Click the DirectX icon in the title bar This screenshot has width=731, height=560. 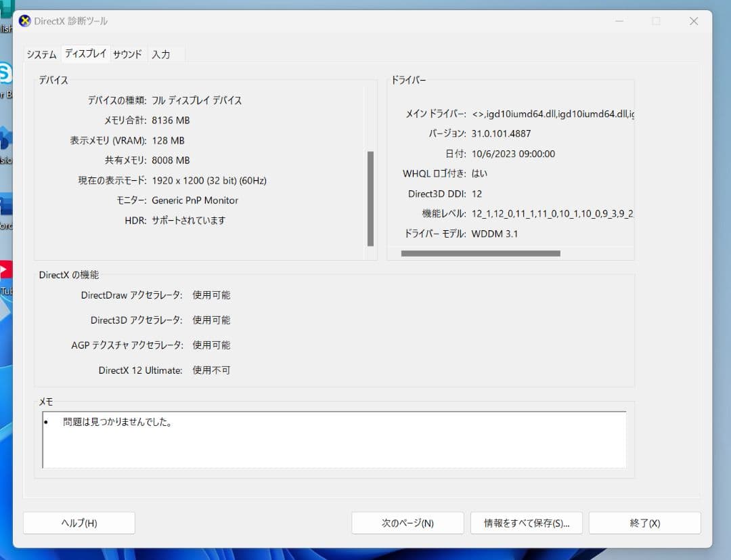(25, 21)
